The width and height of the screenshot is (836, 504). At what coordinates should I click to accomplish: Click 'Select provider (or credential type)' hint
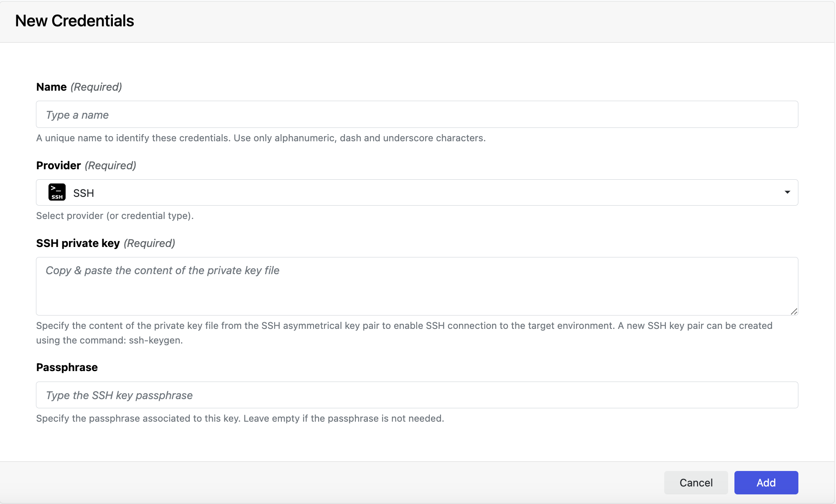[115, 216]
